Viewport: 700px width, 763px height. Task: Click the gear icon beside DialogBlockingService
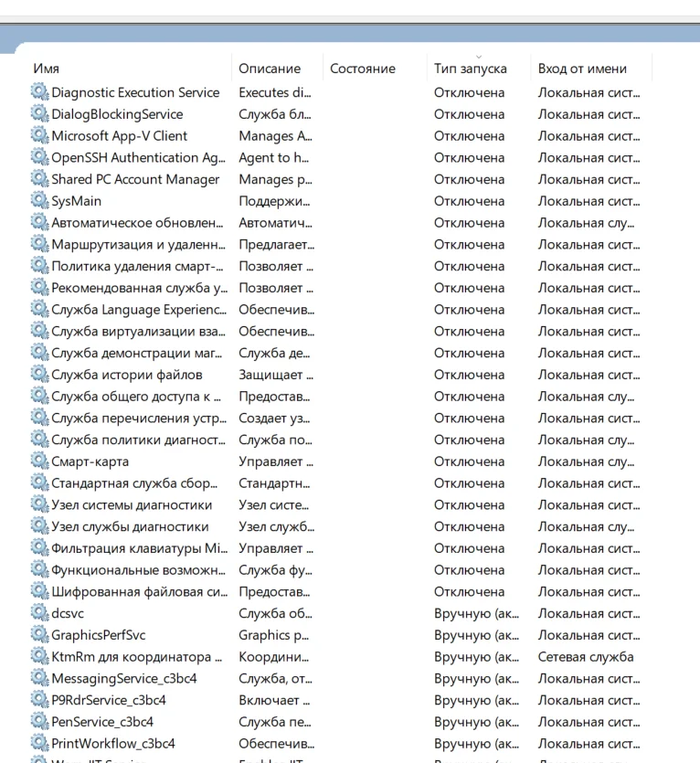coord(39,114)
